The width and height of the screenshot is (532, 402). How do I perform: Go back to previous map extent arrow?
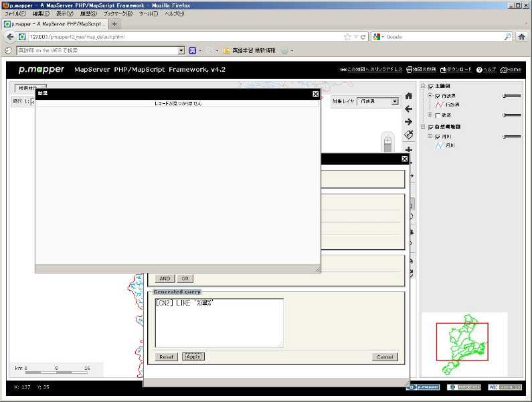408,109
